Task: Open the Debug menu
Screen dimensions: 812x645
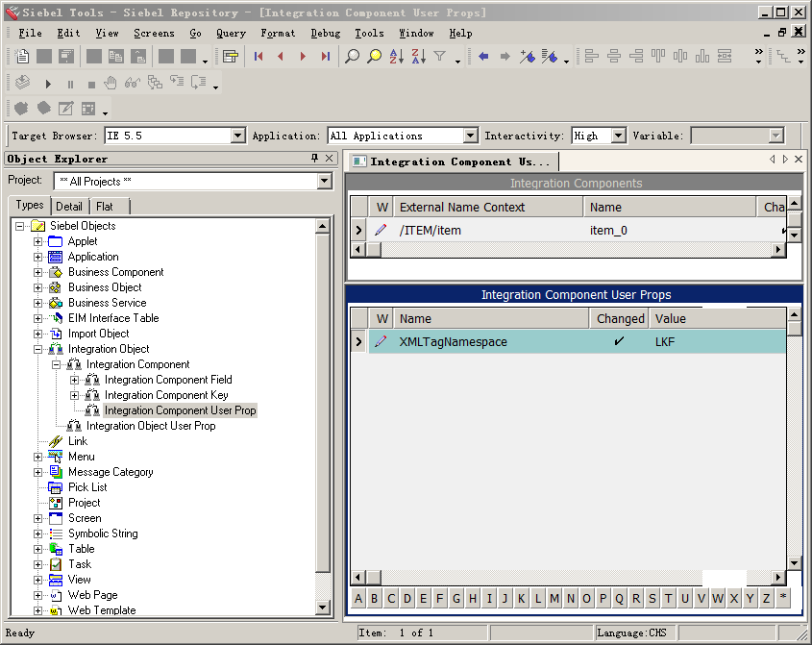Action: [x=325, y=33]
